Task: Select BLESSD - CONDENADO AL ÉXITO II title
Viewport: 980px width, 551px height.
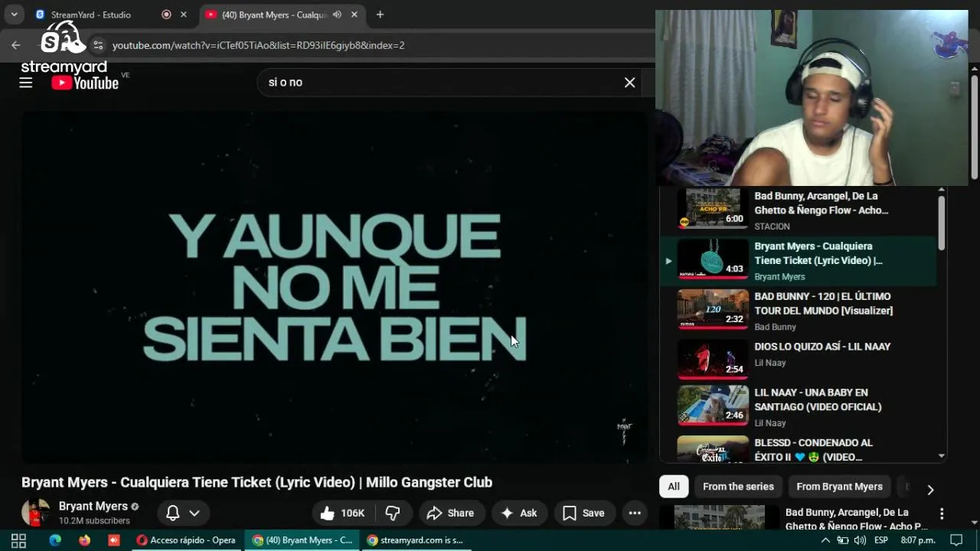Action: pyautogui.click(x=813, y=450)
